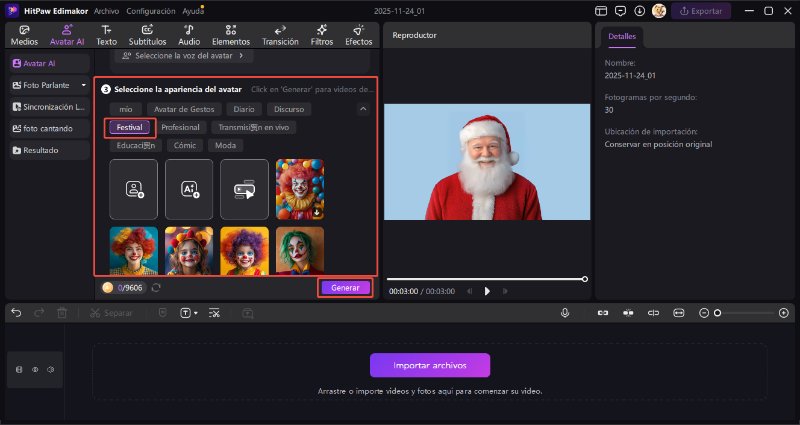Click the Exportar button

[x=701, y=11]
